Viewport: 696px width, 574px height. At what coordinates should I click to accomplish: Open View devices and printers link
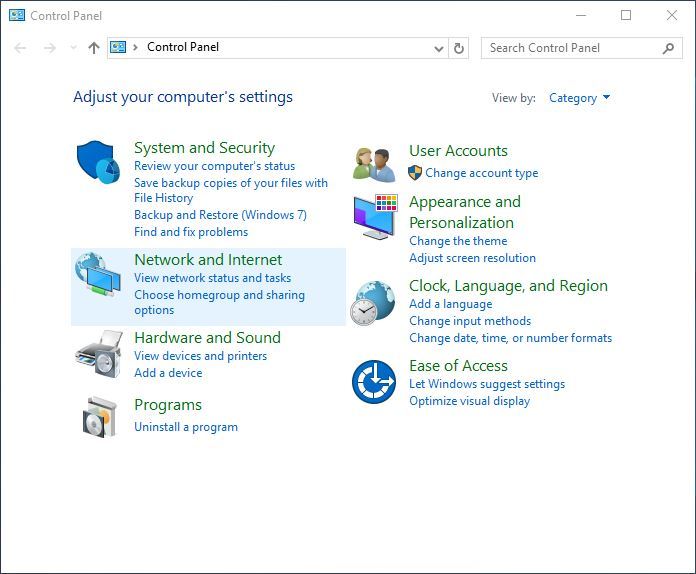201,356
